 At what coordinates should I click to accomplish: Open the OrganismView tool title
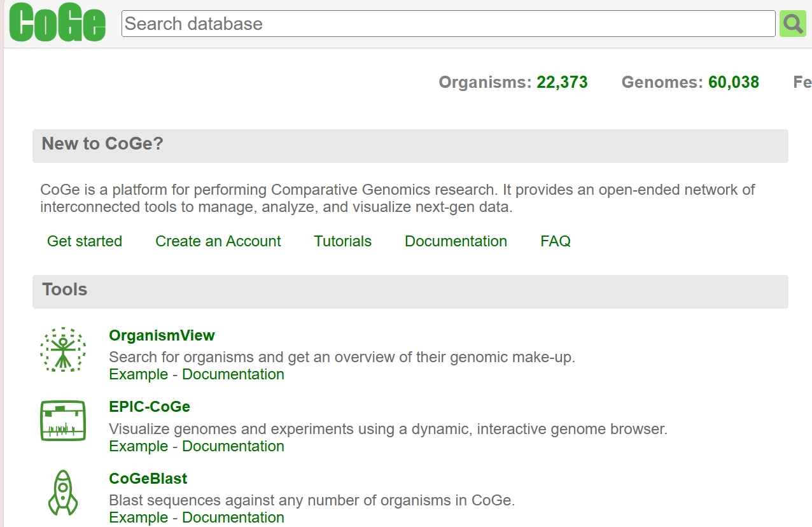pyautogui.click(x=162, y=335)
